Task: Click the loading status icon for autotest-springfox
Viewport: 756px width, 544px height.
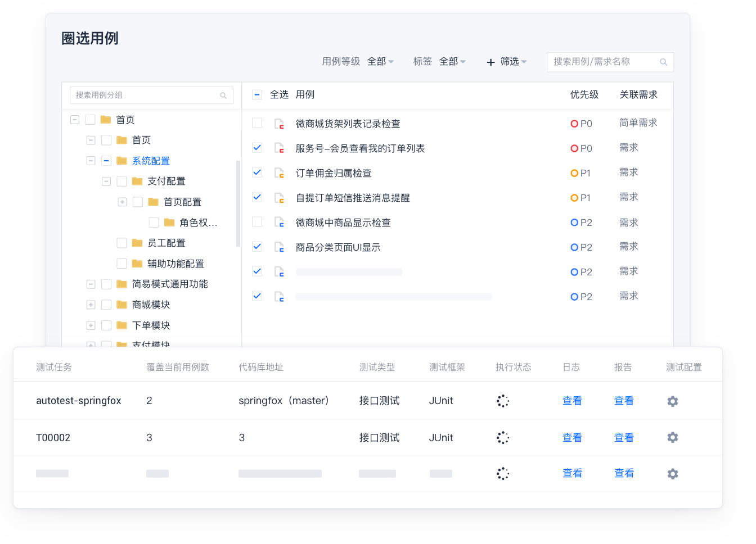Action: (x=502, y=401)
